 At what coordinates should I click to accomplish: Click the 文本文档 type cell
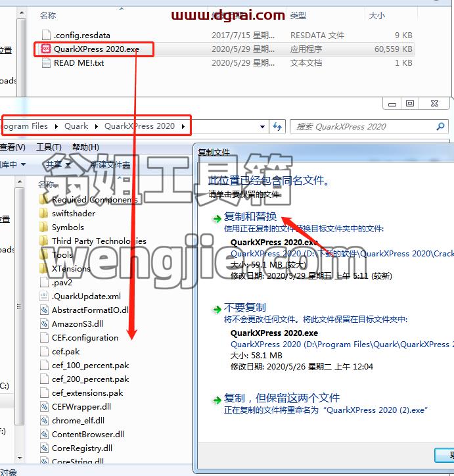(306, 63)
